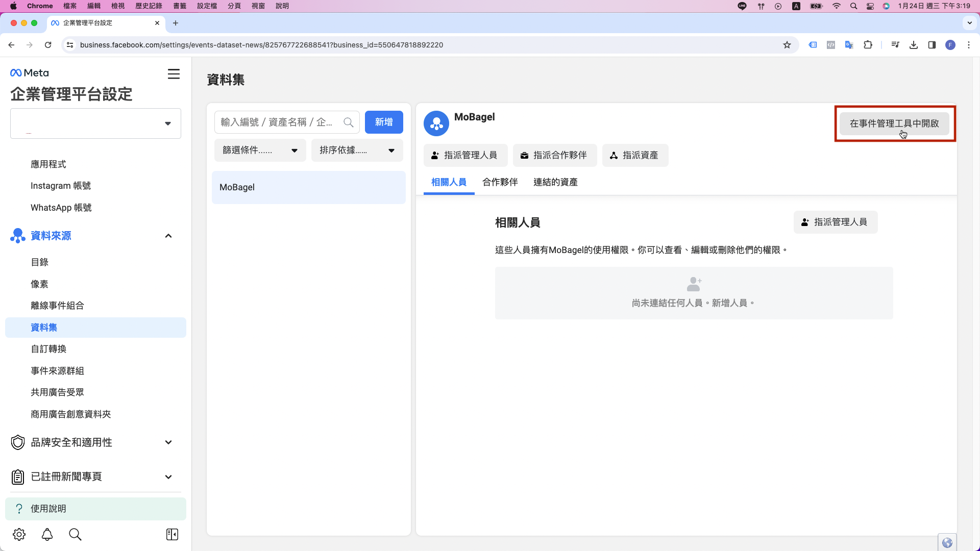
Task: Bookmark this page with star icon
Action: coord(787,45)
